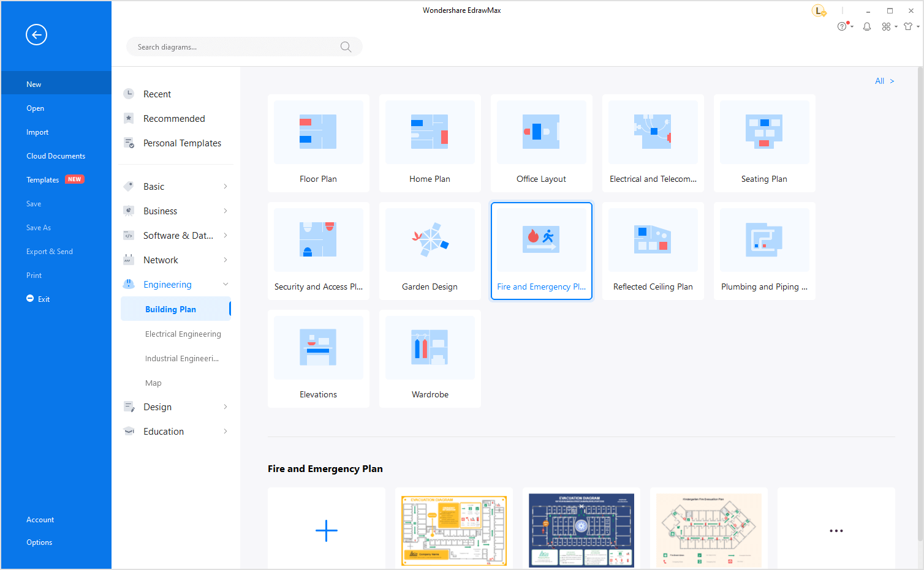Open the Home Plan template icon

[x=430, y=132]
